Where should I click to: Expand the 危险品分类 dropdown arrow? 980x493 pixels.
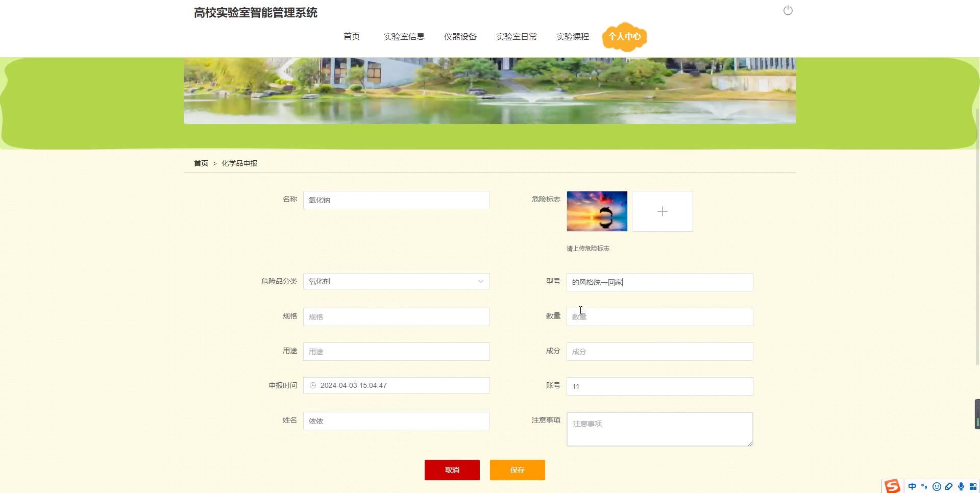tap(480, 281)
